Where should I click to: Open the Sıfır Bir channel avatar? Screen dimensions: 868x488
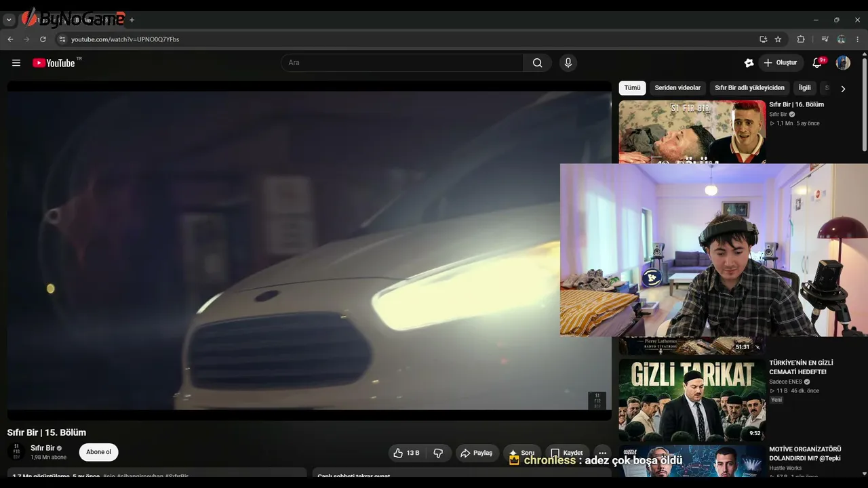(16, 452)
